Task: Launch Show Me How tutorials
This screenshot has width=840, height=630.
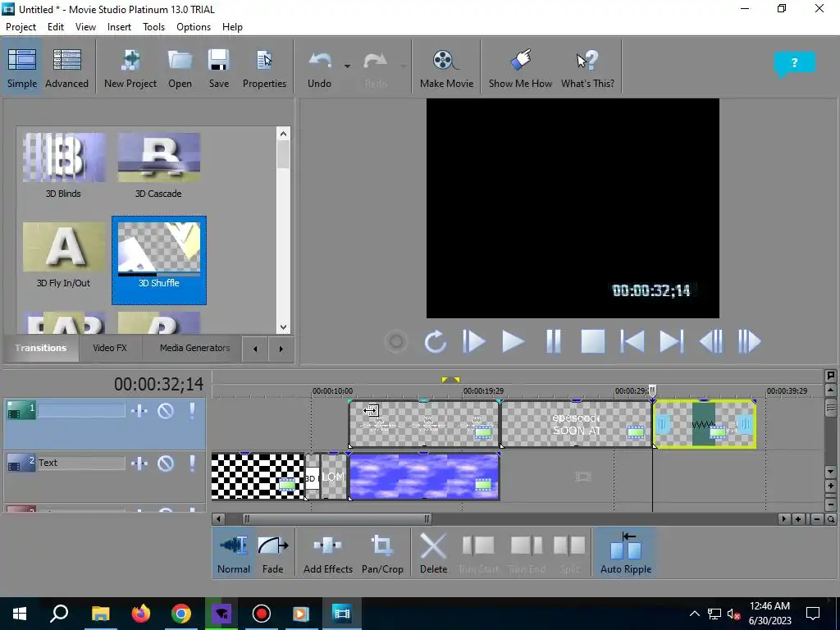Action: click(x=519, y=67)
